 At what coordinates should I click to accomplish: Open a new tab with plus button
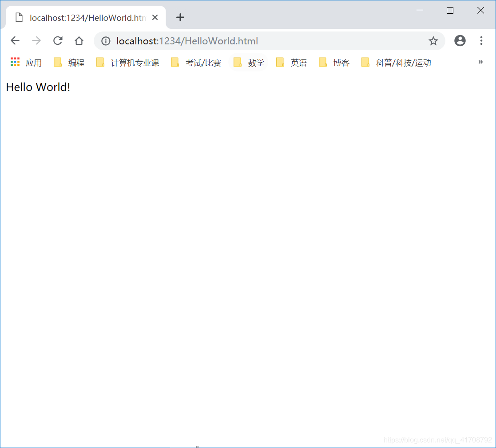tap(180, 17)
